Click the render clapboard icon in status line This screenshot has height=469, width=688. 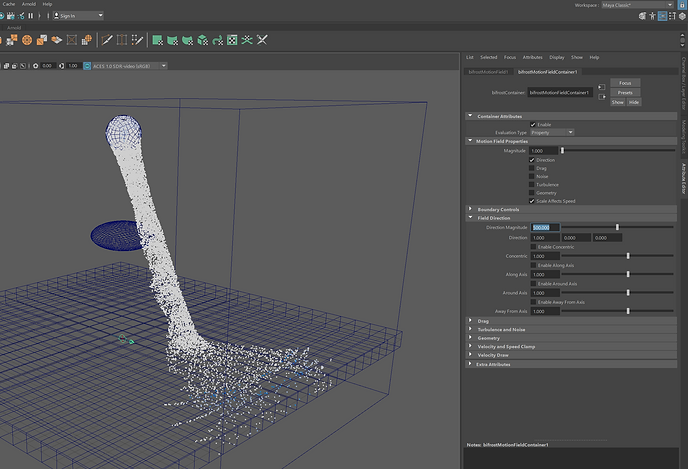tap(11, 16)
